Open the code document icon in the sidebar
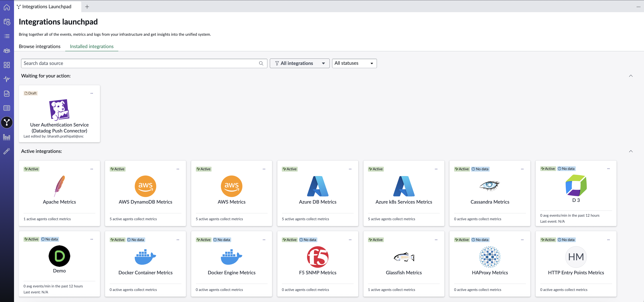 pos(7,94)
